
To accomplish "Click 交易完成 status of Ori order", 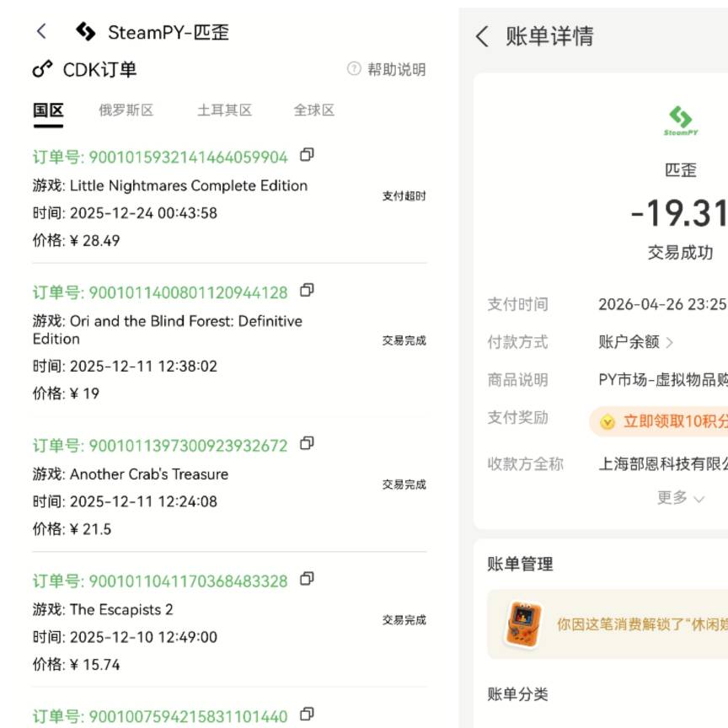I will pos(404,340).
